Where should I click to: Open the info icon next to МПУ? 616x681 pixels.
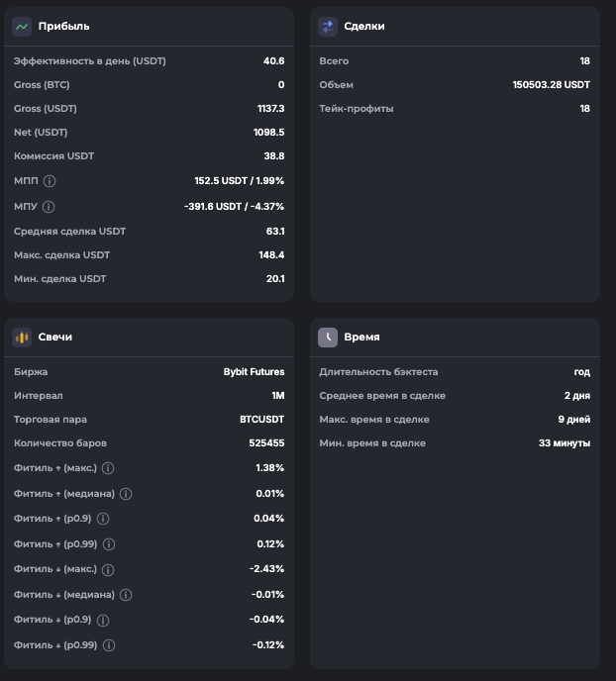click(49, 207)
